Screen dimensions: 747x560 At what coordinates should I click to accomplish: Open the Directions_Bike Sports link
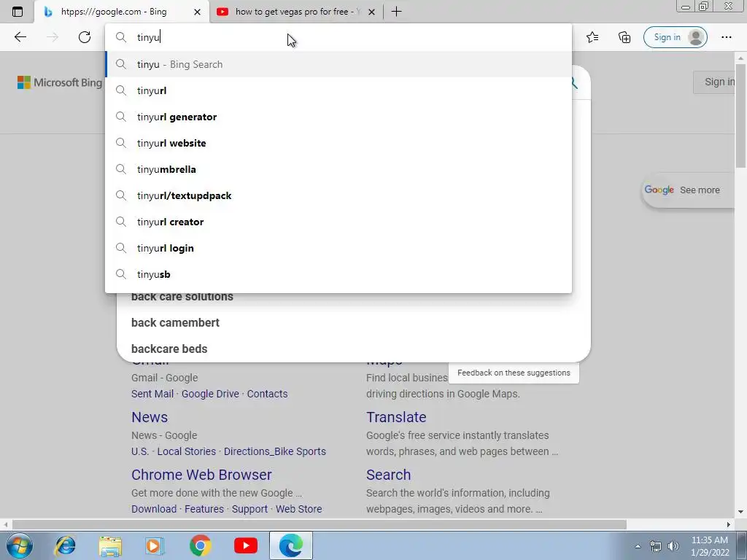tap(275, 451)
